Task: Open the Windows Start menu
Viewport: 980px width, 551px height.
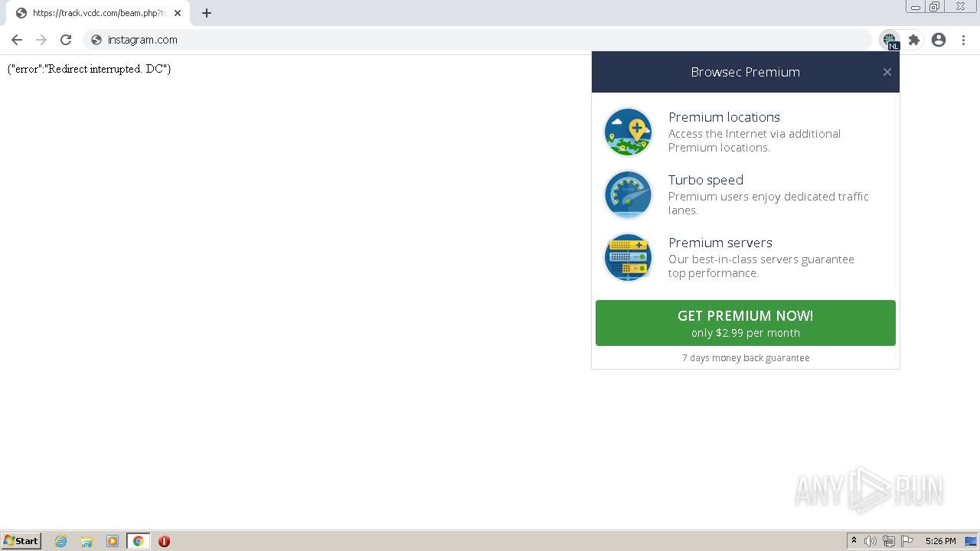Action: (x=21, y=541)
